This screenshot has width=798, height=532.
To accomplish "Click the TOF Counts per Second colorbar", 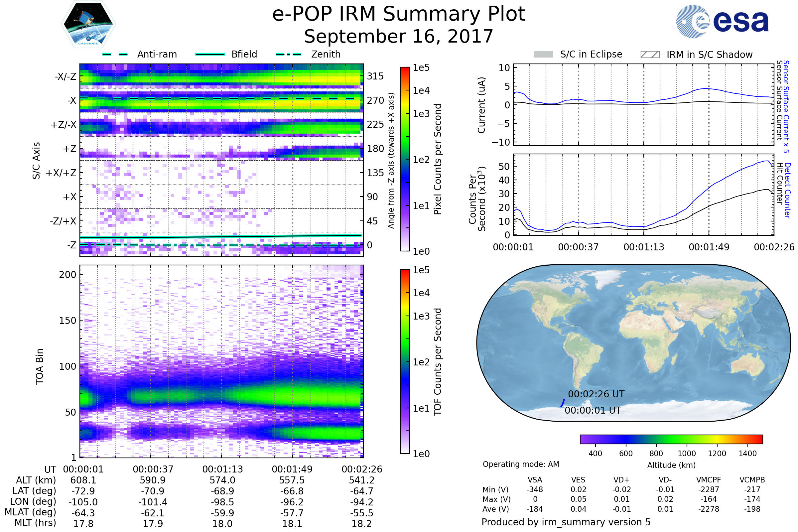I will [x=405, y=361].
